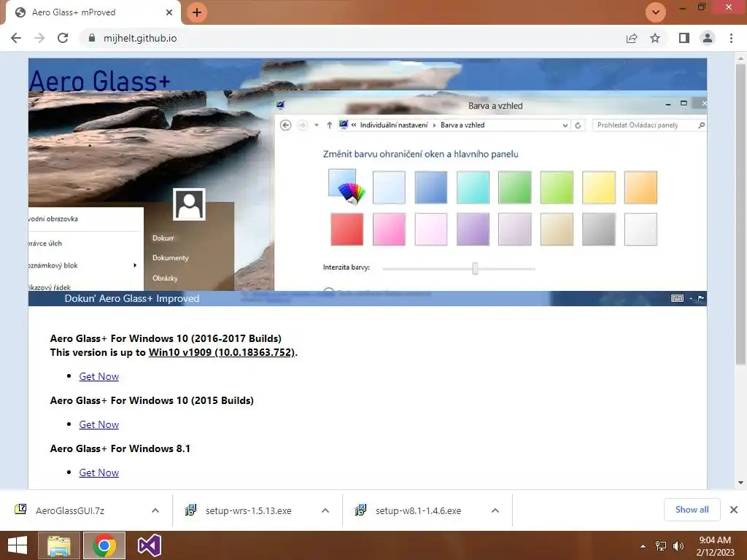
Task: Click the Aero Glass+ banner screenshot image
Action: [368, 182]
